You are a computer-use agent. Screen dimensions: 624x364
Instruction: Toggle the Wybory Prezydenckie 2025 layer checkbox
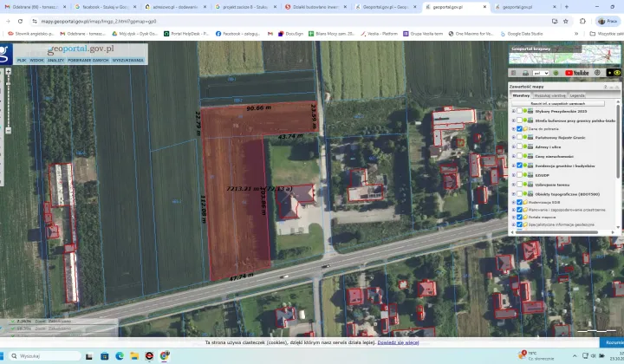coord(520,111)
